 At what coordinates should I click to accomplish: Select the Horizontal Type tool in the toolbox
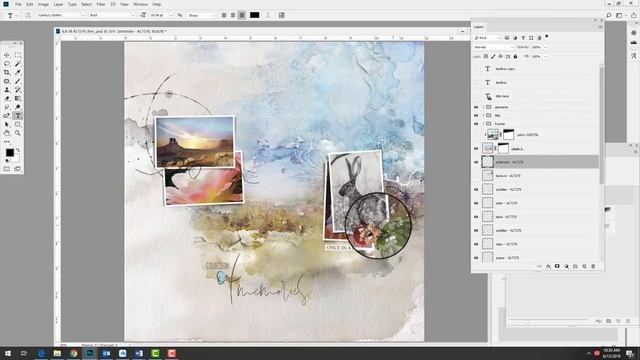[18, 116]
